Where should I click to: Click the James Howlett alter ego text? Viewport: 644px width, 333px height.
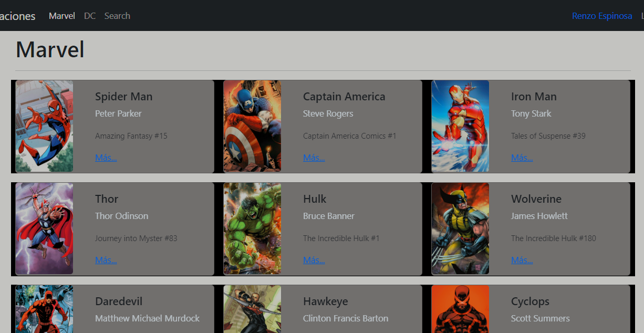(539, 216)
